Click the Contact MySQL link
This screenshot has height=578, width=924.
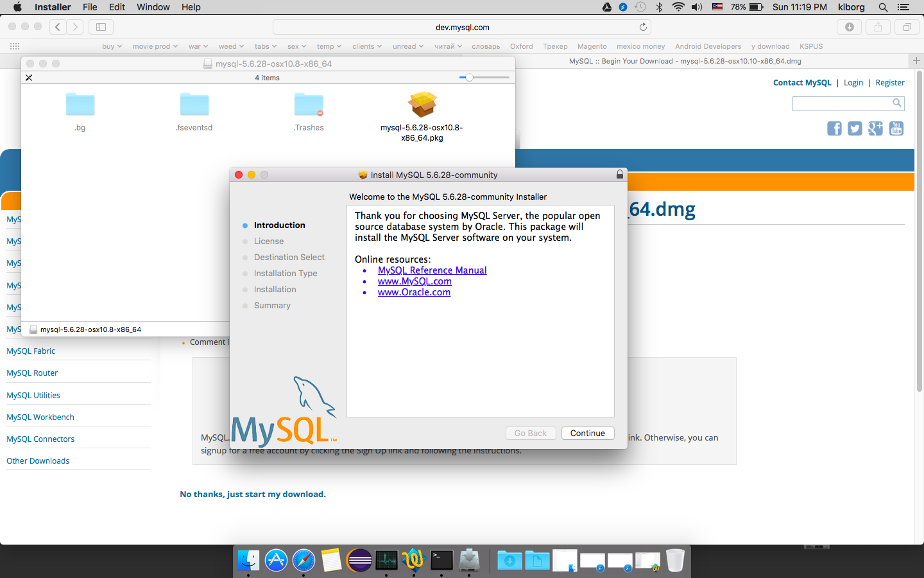coord(802,83)
